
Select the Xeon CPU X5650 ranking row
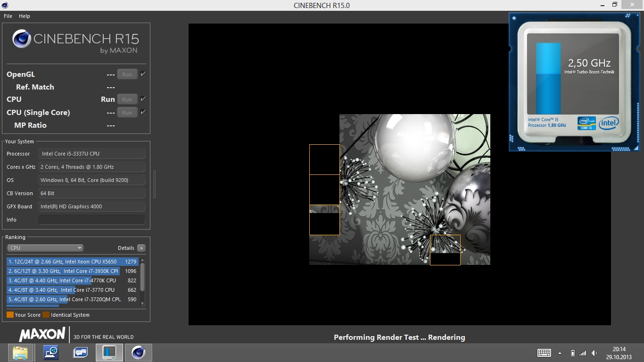coord(72,262)
